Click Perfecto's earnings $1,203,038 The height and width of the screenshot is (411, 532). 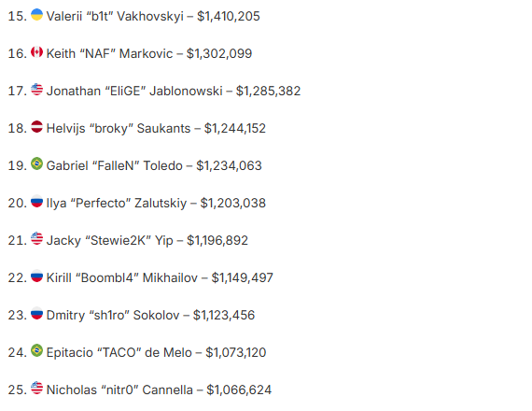pyautogui.click(x=232, y=203)
